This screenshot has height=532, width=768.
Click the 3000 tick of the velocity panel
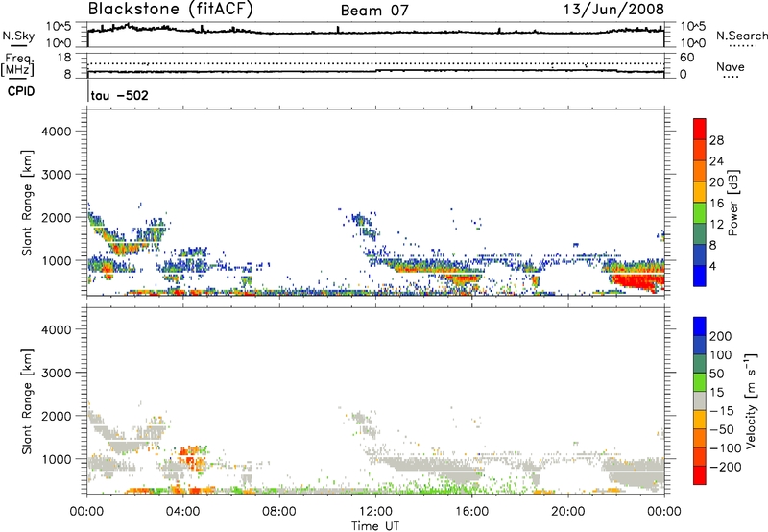click(x=57, y=373)
